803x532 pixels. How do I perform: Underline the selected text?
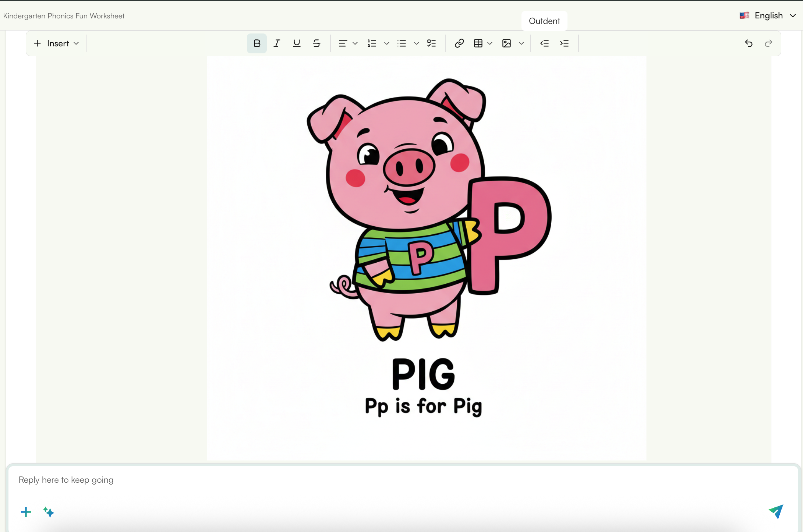pyautogui.click(x=296, y=43)
